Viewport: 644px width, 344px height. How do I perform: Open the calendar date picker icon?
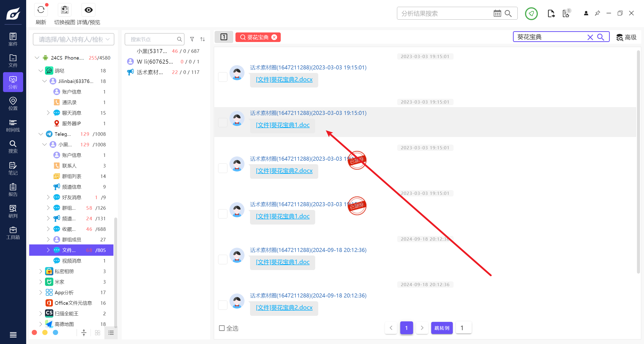497,14
